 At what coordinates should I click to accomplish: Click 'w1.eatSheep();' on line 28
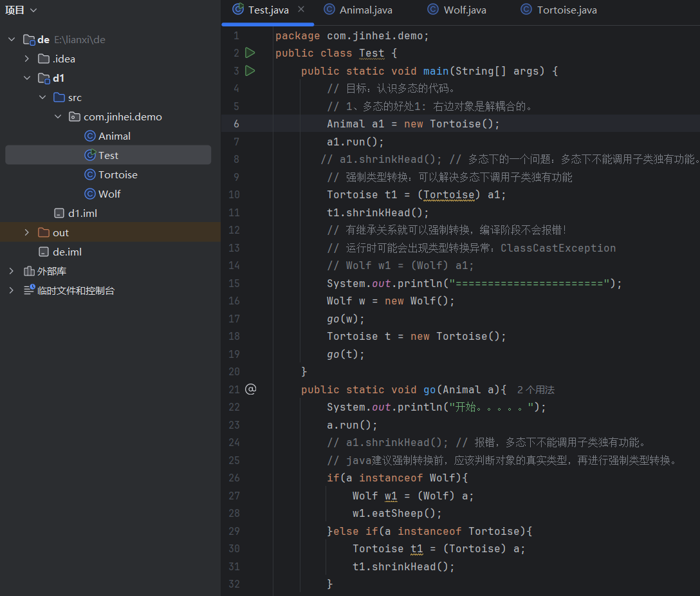point(397,514)
